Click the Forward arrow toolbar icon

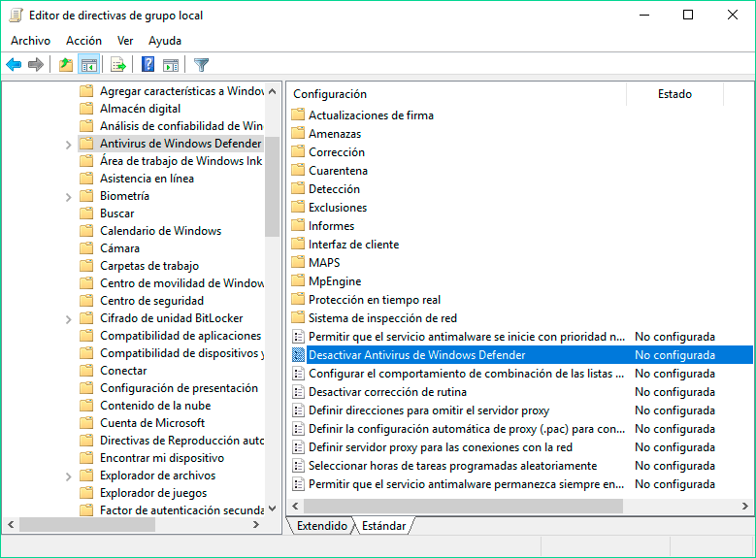tap(36, 65)
